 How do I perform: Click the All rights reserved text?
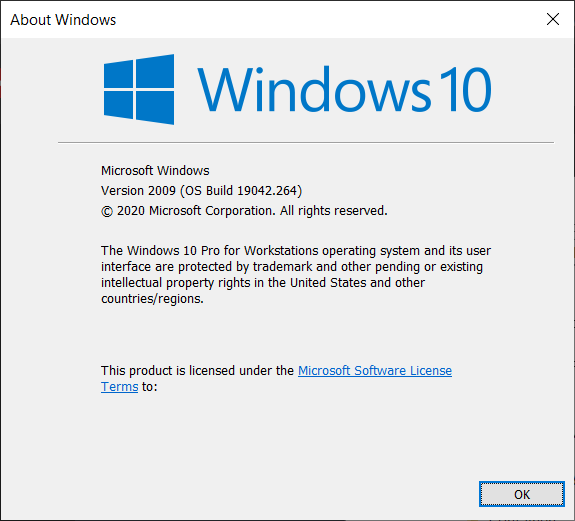pos(334,211)
